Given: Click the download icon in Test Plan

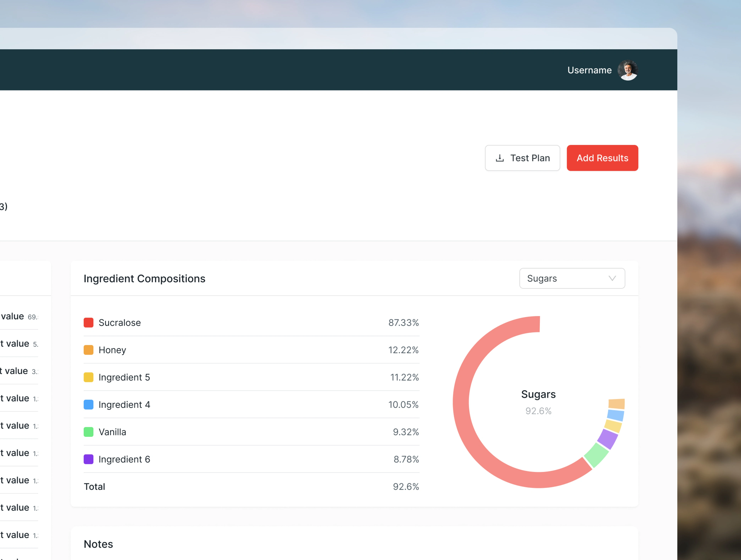Looking at the screenshot, I should (499, 158).
